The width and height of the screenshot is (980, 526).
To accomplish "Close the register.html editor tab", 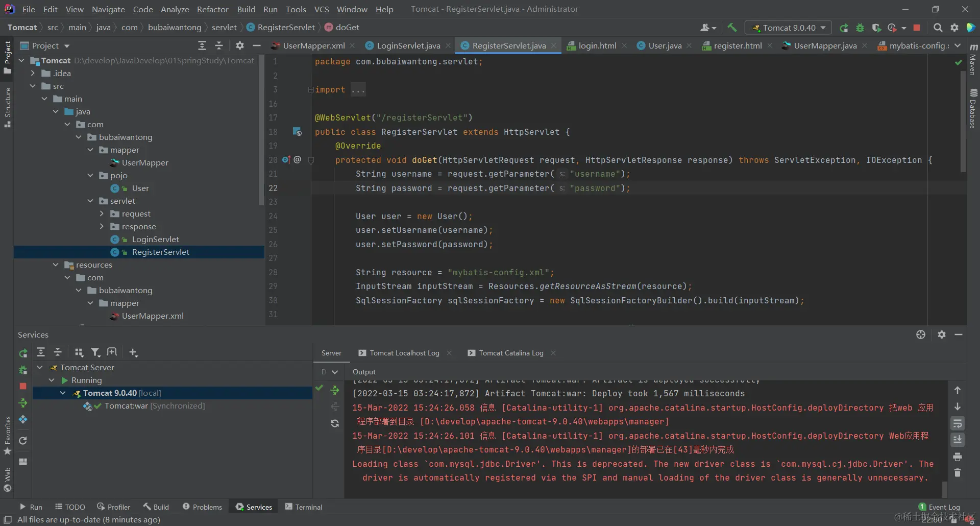I will [x=770, y=46].
